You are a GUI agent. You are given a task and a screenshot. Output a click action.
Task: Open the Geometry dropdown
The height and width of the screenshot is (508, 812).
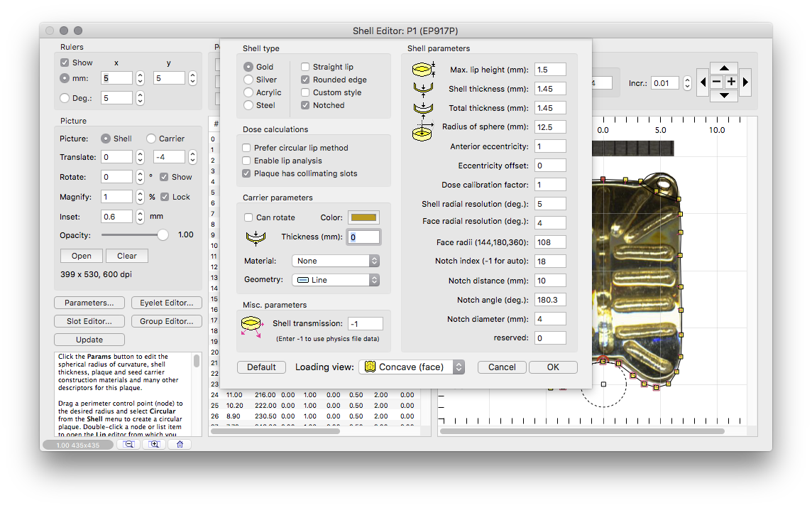coord(336,280)
